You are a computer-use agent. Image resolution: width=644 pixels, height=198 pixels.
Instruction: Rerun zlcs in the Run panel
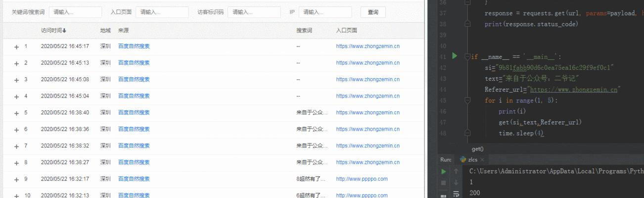coord(443,171)
